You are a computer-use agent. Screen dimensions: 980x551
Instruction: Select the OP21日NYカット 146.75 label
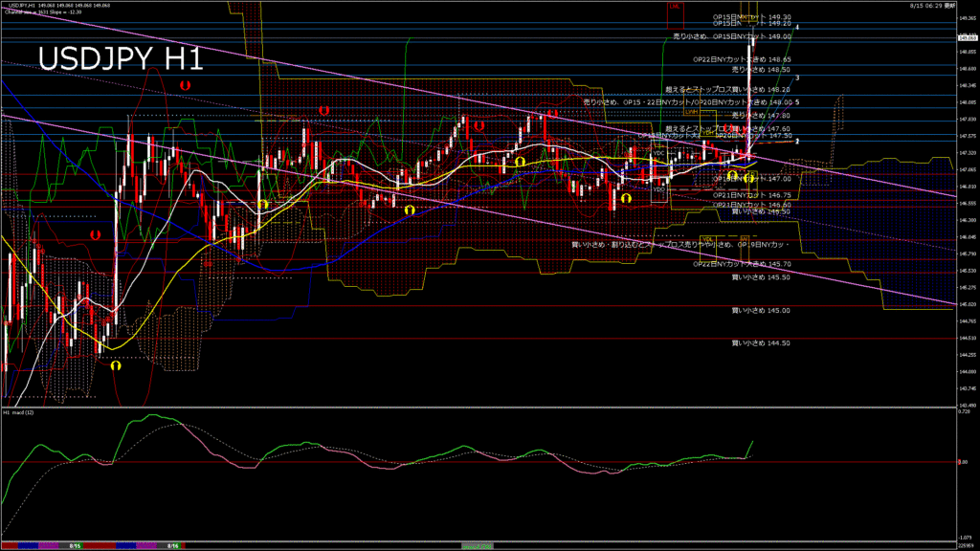752,194
